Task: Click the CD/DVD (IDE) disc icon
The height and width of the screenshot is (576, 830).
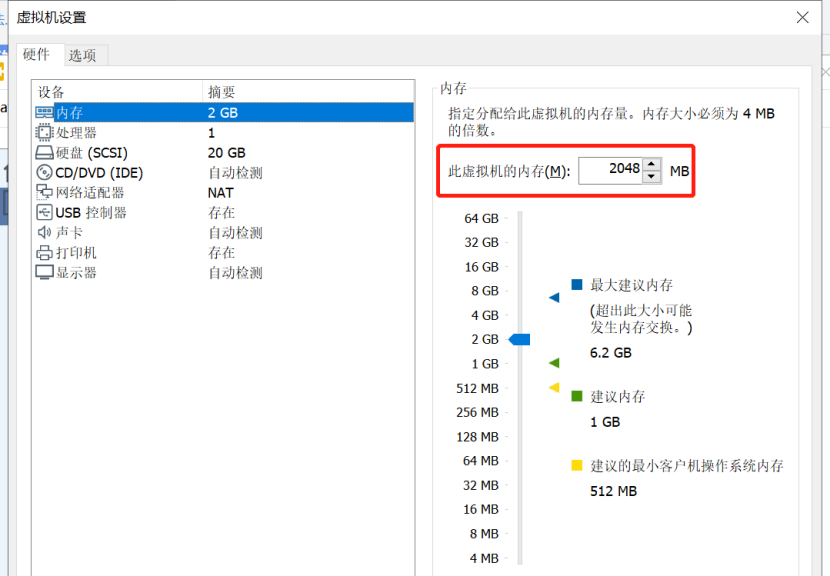Action: coord(44,173)
